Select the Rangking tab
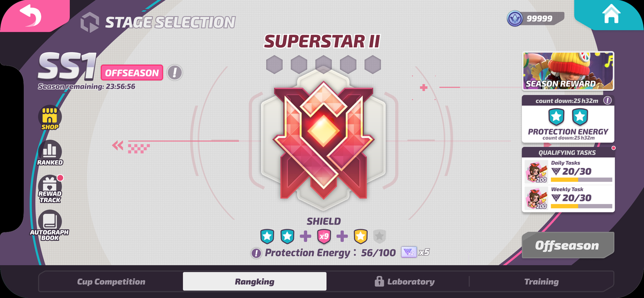This screenshot has height=298, width=644. [x=255, y=282]
